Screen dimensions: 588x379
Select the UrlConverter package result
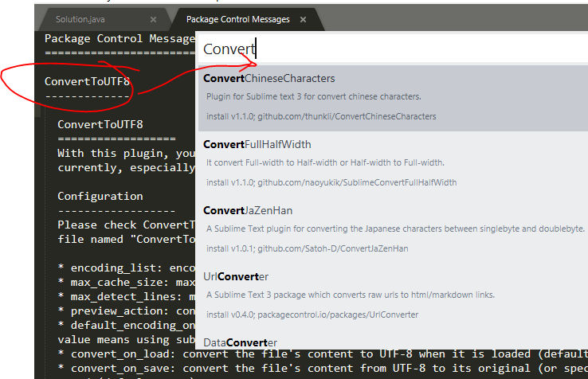(393, 295)
